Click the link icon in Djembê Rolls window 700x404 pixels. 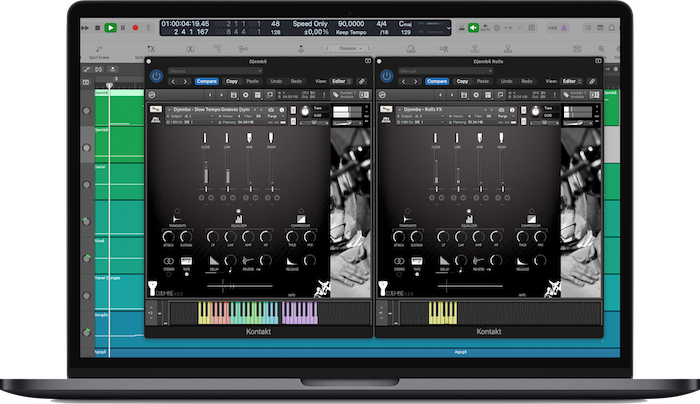[x=592, y=81]
